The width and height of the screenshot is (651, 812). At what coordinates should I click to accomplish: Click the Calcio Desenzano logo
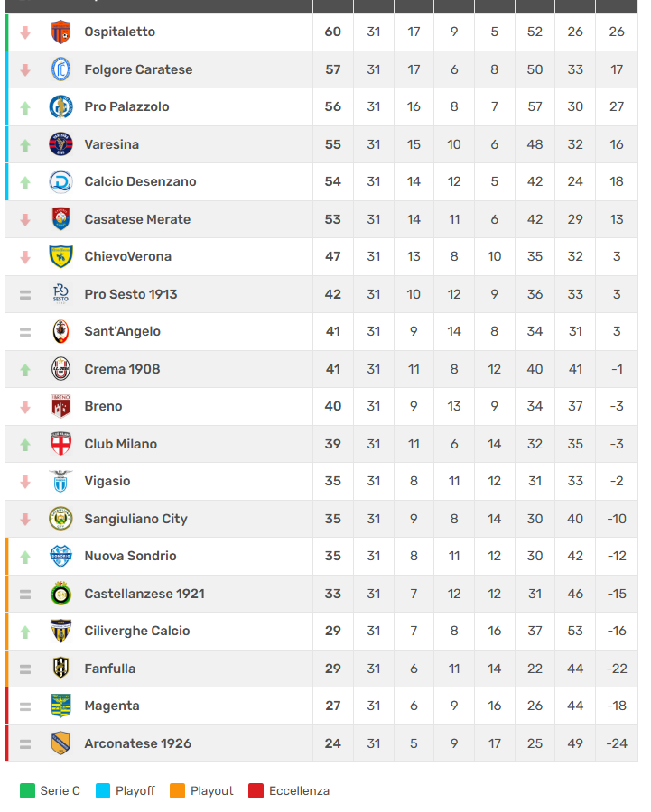[x=60, y=181]
